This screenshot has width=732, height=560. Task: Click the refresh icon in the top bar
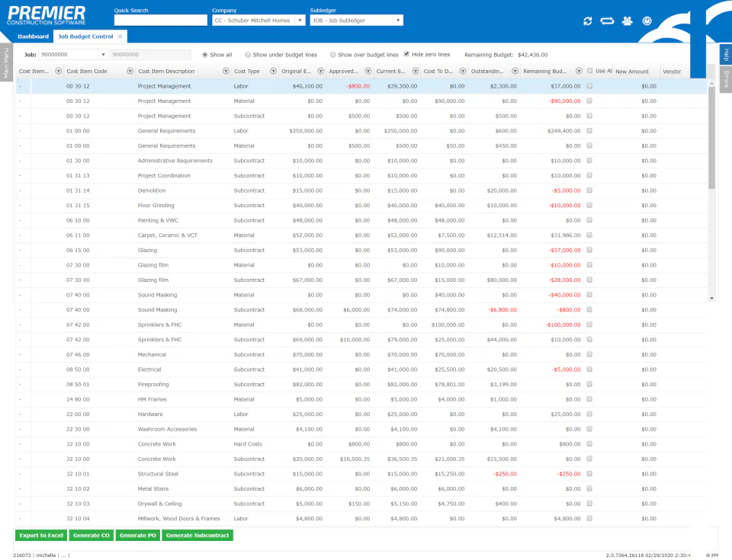tap(587, 21)
